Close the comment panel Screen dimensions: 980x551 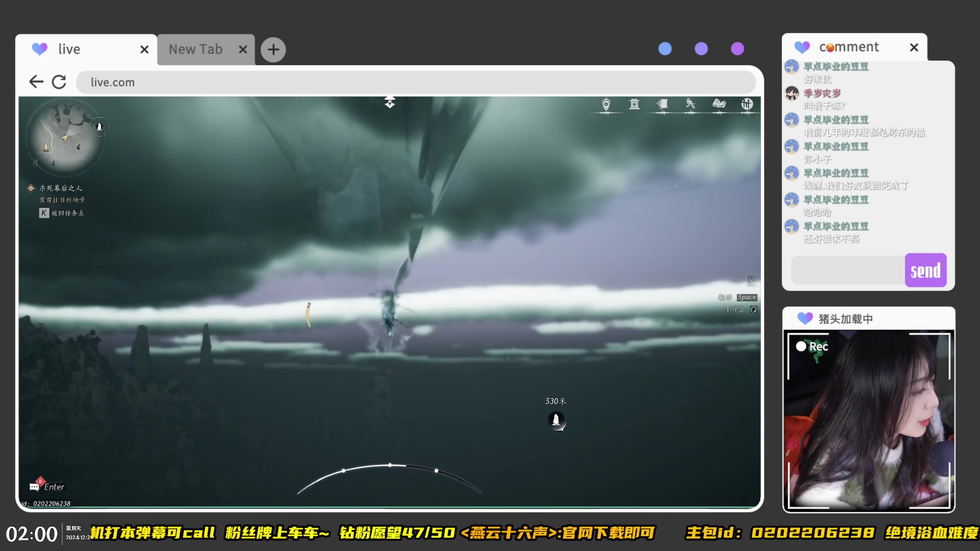click(914, 47)
